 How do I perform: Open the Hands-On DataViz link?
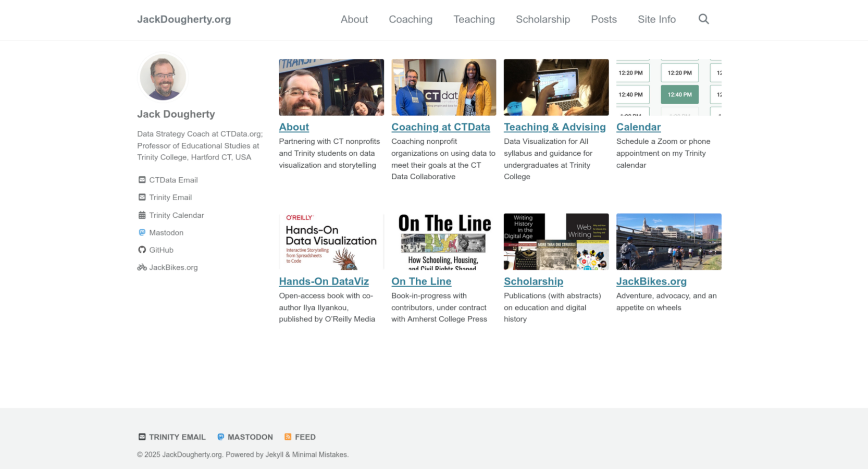click(324, 281)
